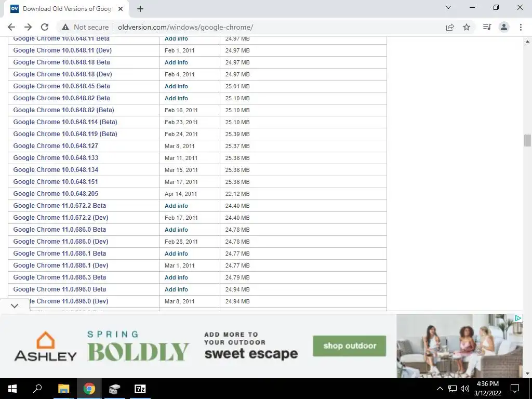
Task: Click Chrome icon in taskbar
Action: [89, 389]
